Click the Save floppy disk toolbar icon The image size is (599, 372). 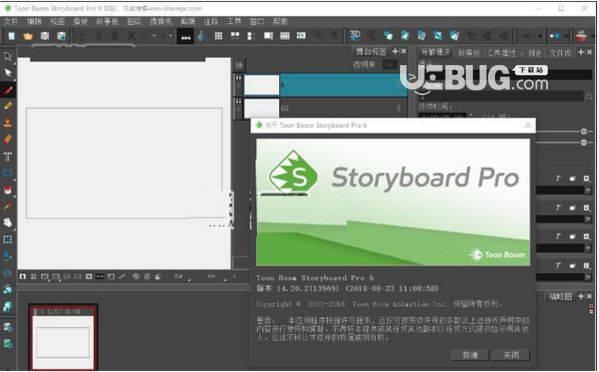[x=45, y=36]
